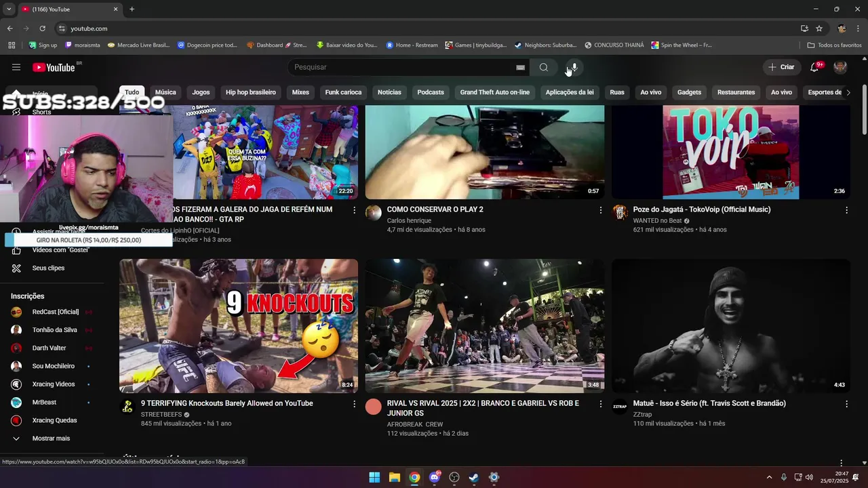
Task: Open File Explorer from taskbar
Action: pos(394,477)
